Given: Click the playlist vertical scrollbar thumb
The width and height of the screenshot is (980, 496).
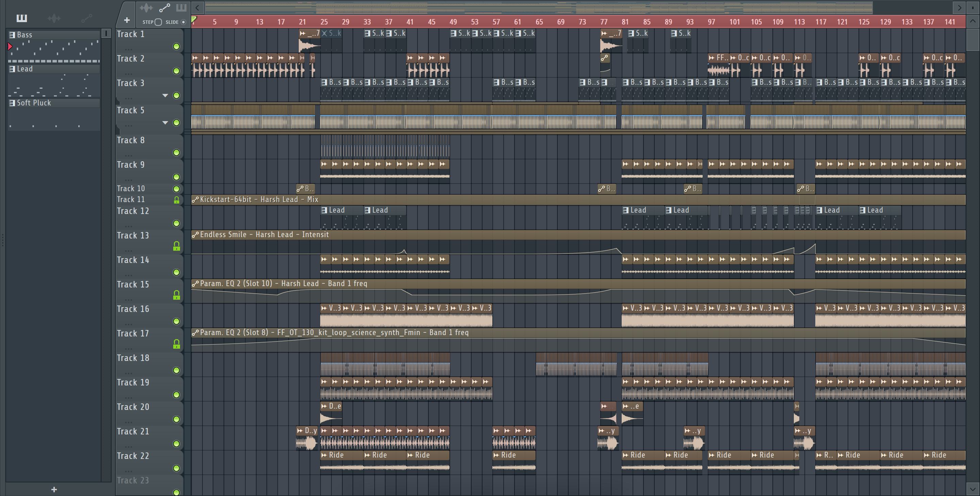Looking at the screenshot, I should click(973, 39).
